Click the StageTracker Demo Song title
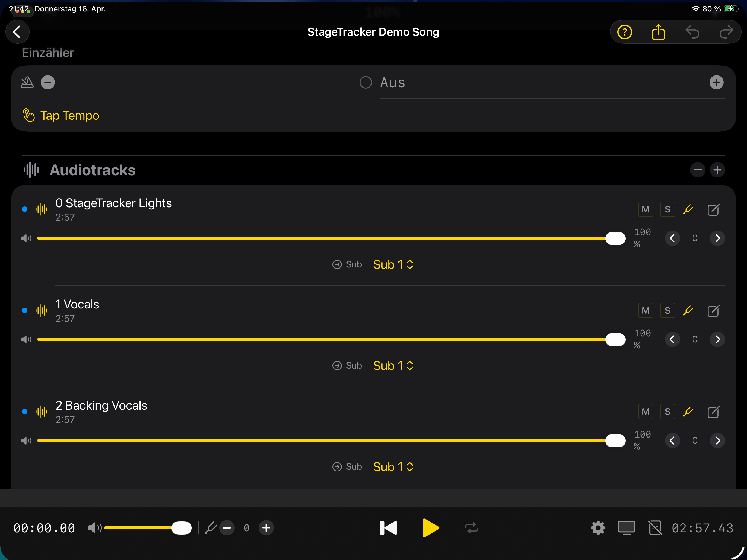Image resolution: width=747 pixels, height=560 pixels. (373, 32)
